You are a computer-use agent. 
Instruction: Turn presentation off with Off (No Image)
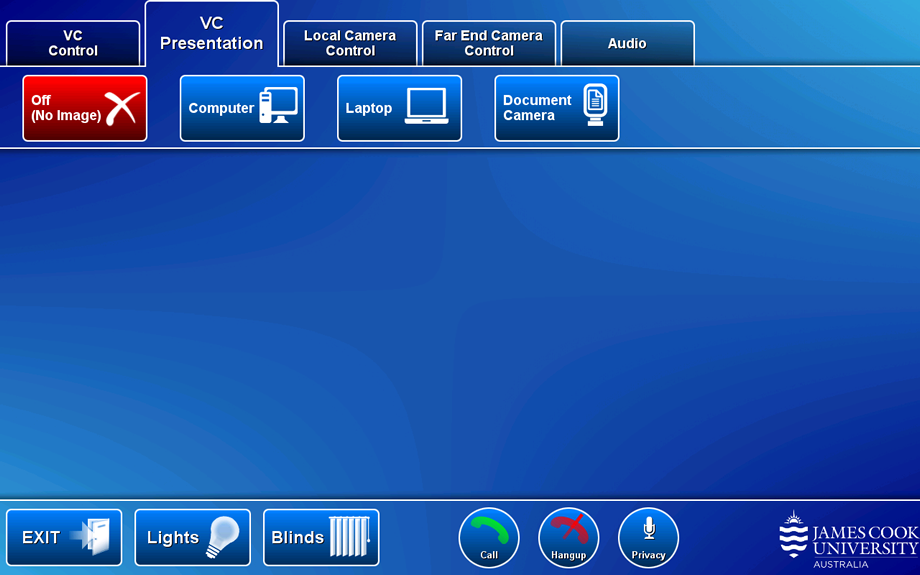tap(85, 108)
